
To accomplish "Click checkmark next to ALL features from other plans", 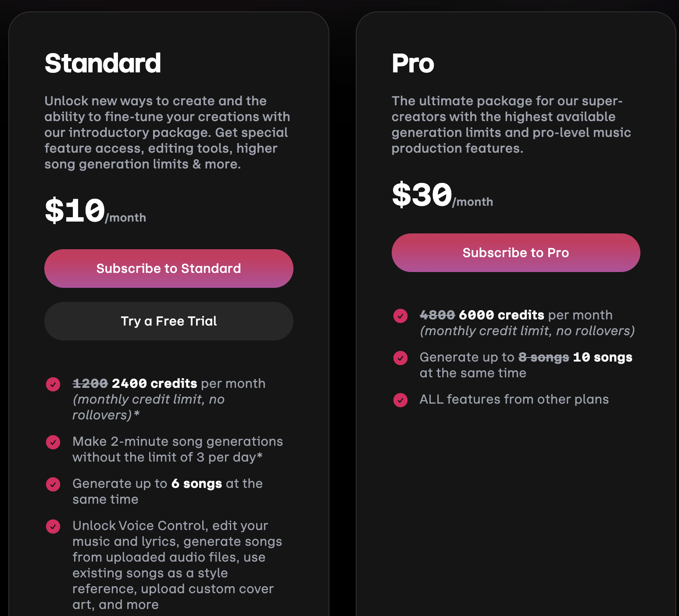I will 400,400.
